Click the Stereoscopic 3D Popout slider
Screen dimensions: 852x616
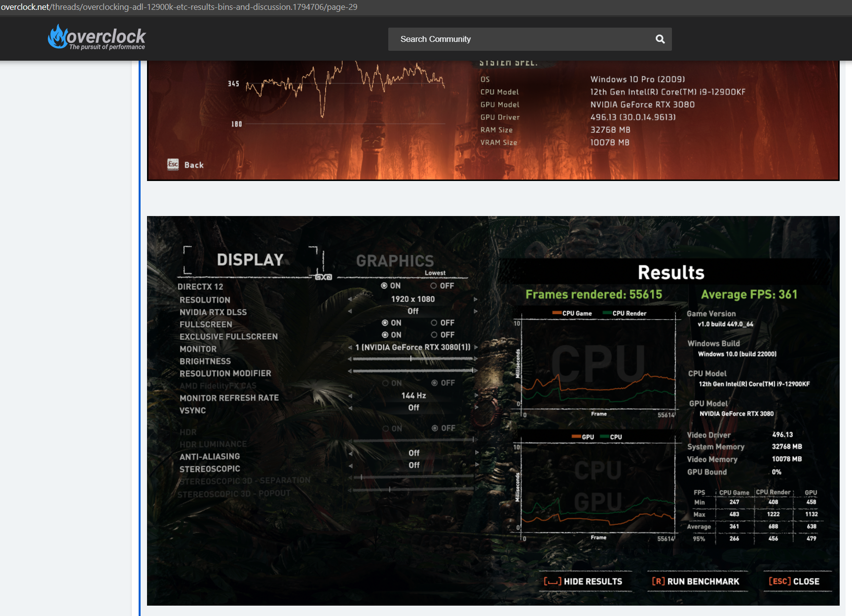point(413,490)
